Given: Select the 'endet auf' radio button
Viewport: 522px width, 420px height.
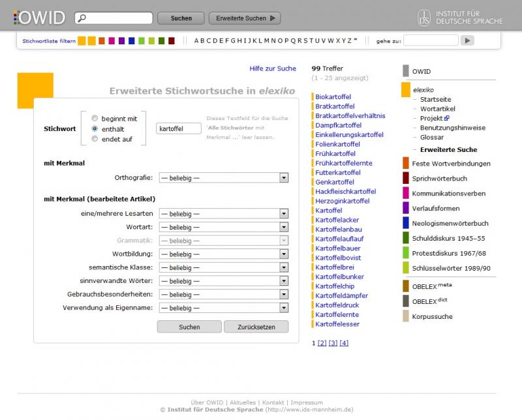Looking at the screenshot, I should [x=95, y=139].
